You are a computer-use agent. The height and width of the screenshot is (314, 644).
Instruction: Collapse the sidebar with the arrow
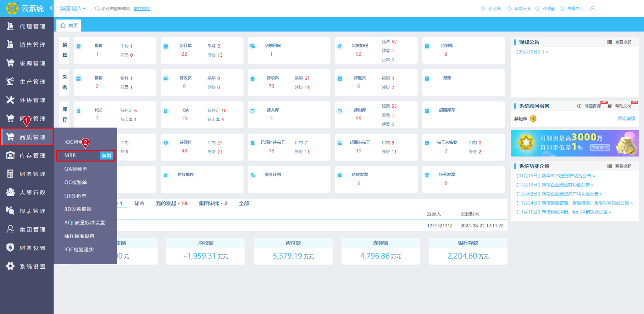tap(51, 8)
